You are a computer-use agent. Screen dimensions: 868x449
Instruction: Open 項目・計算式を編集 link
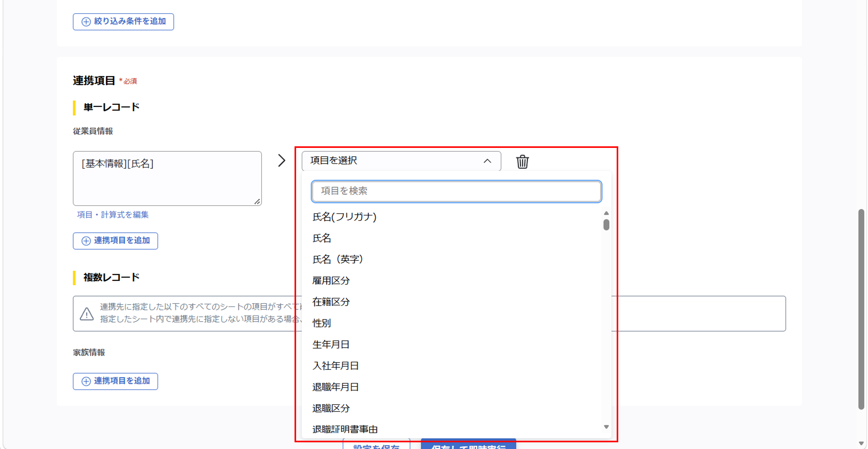[112, 215]
